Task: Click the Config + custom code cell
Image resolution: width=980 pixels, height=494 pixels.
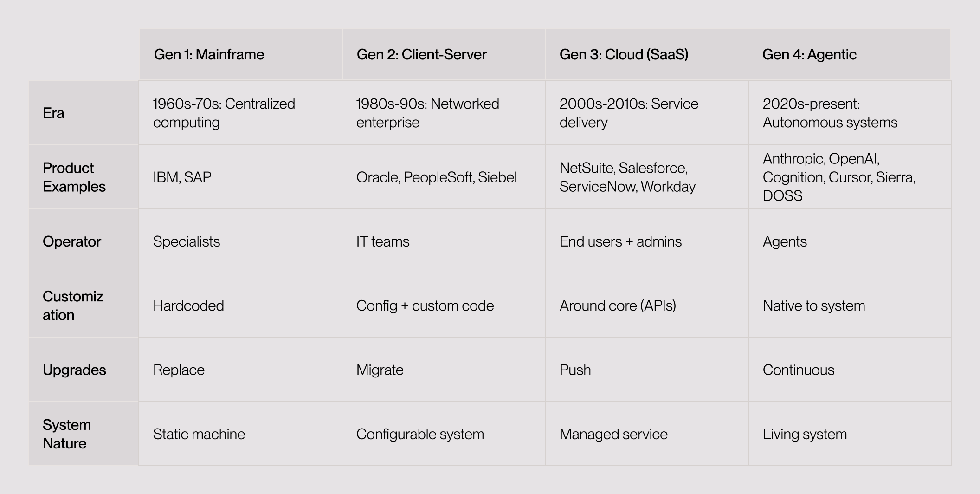Action: [x=425, y=305]
